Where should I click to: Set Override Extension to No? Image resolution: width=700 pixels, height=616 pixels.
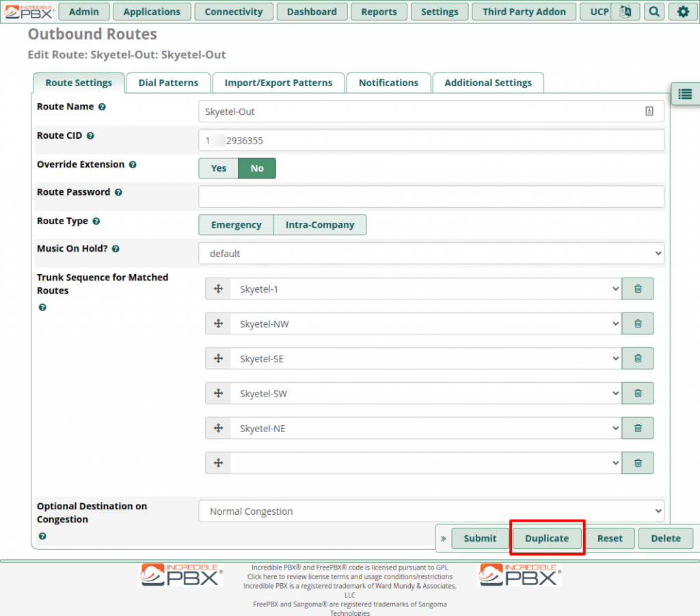[x=257, y=168]
